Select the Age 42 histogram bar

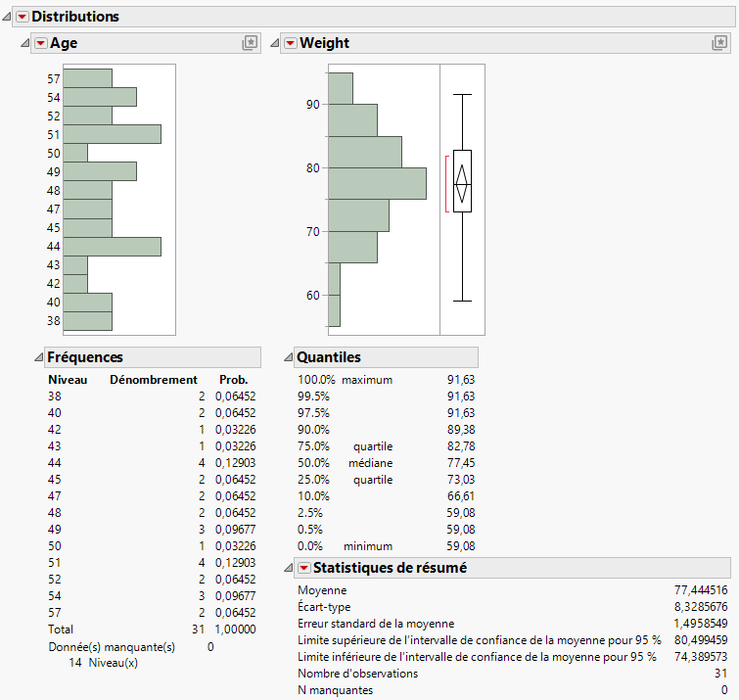coord(75,284)
